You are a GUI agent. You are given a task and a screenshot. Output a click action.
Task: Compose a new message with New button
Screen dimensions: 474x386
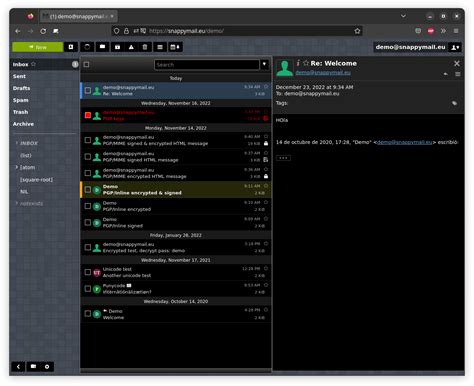click(38, 47)
